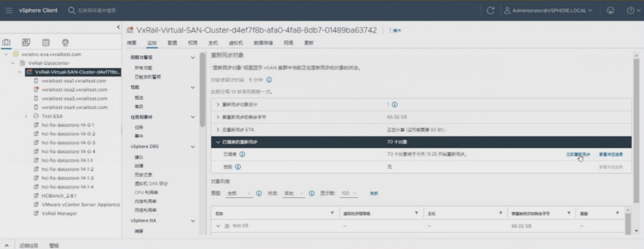Click info icon beside 重新同步对象总计 value 1
Image resolution: width=644 pixels, height=249 pixels.
click(395, 105)
